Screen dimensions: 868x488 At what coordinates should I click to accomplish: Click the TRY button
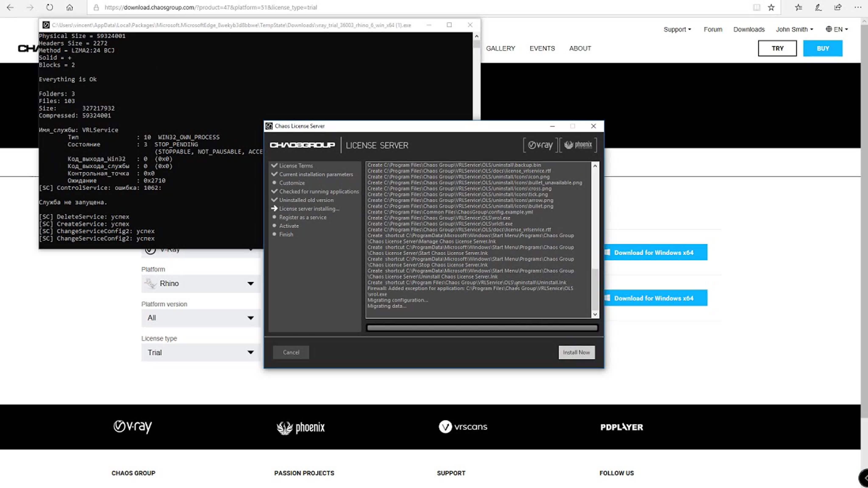tap(777, 48)
